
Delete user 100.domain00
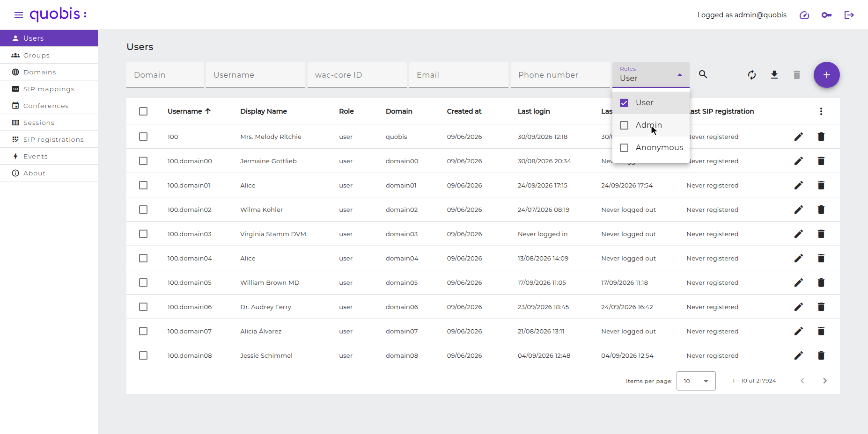pos(821,161)
